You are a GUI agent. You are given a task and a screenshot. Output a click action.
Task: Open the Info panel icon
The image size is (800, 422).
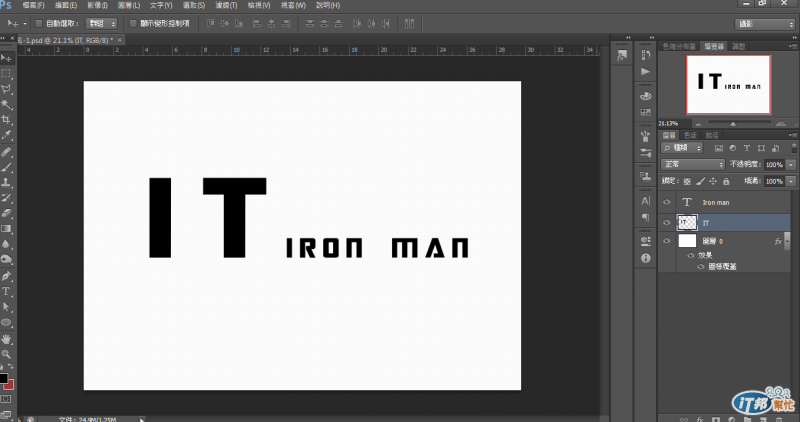[x=645, y=258]
